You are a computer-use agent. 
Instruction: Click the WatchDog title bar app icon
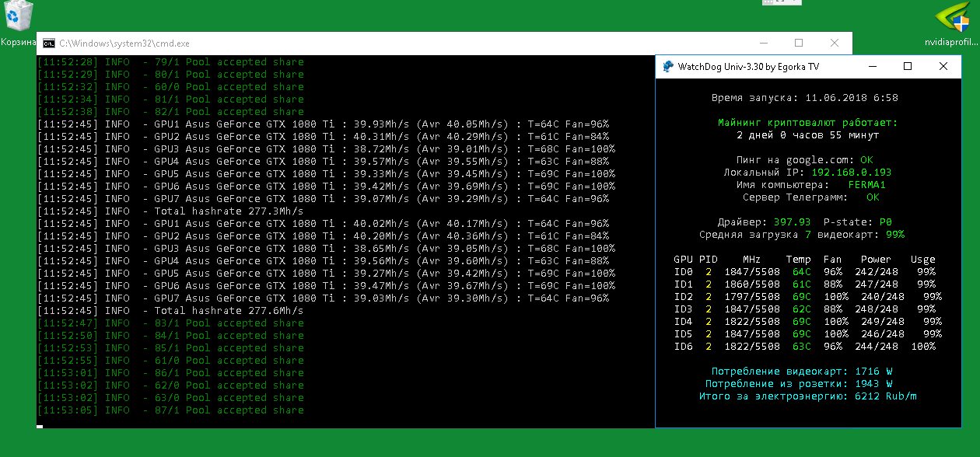668,67
